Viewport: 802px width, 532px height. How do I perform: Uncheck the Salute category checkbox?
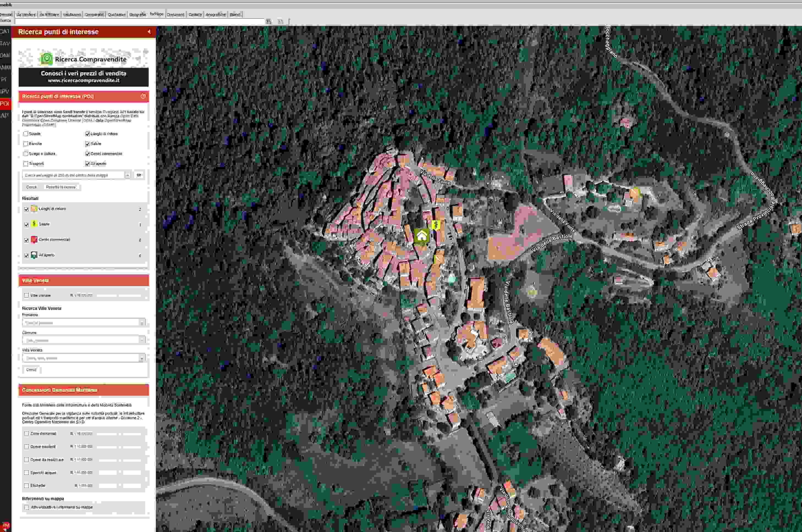88,144
